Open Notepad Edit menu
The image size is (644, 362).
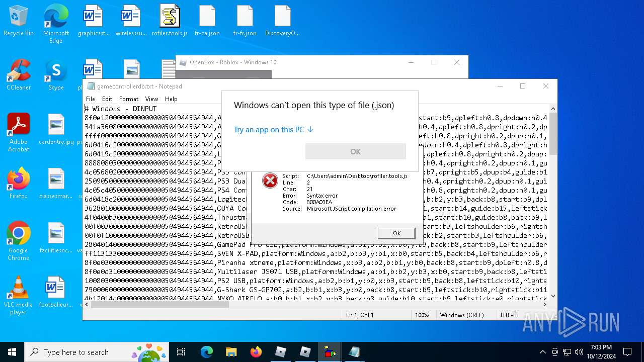click(x=107, y=99)
